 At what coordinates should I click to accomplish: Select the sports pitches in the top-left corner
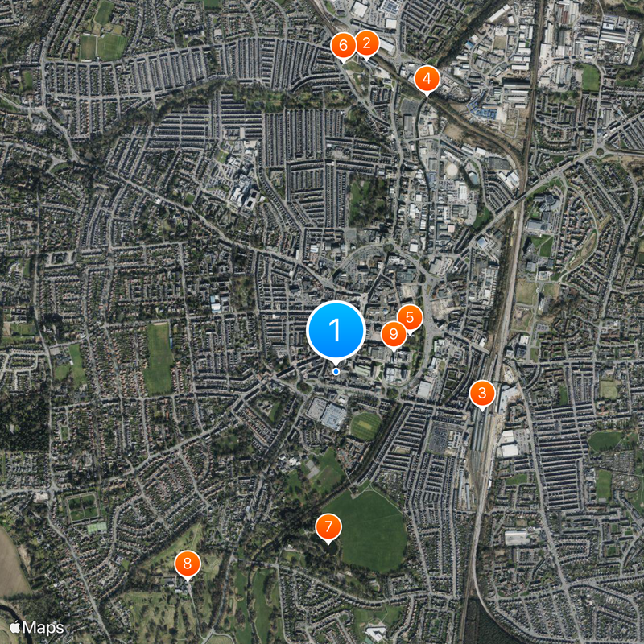click(x=103, y=47)
